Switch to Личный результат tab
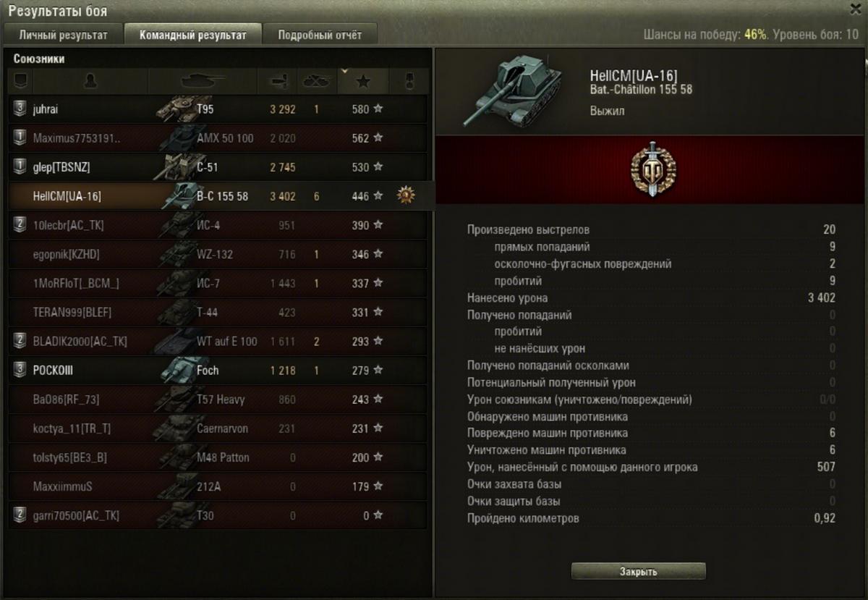Image resolution: width=868 pixels, height=600 pixels. point(63,34)
